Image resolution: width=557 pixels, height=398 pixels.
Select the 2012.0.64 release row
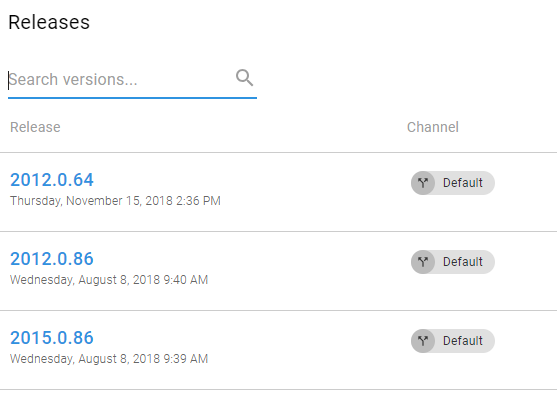click(278, 192)
